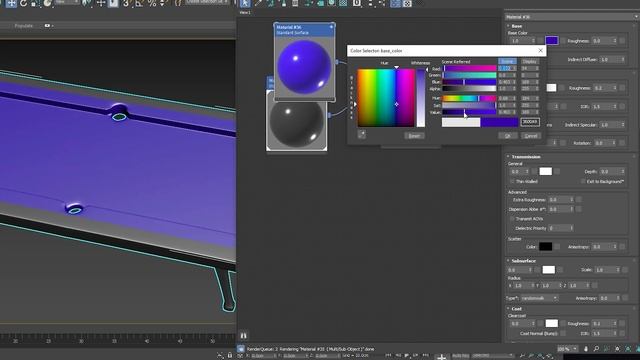Open the Populate ribbon tab
Image resolution: width=640 pixels, height=360 pixels.
click(x=24, y=26)
